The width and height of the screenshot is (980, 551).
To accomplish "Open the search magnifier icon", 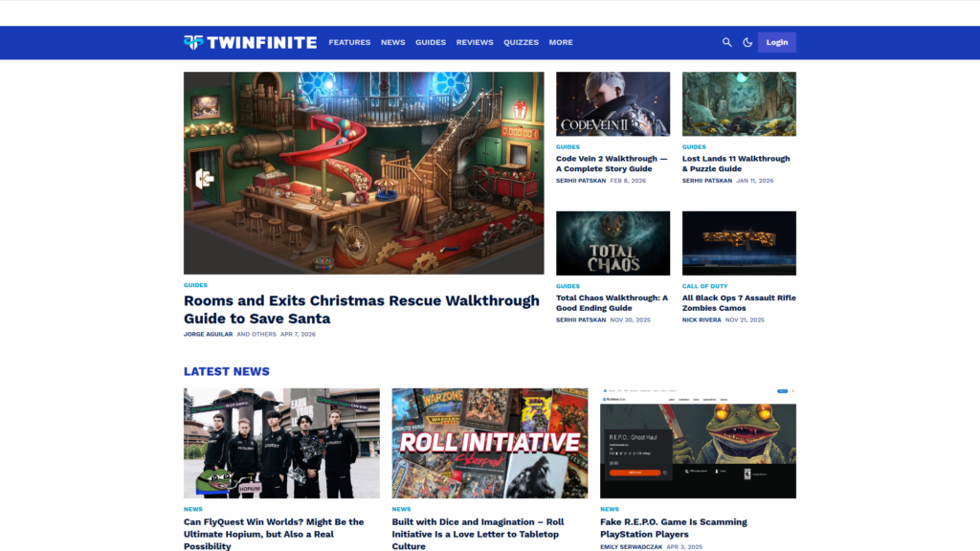I will click(x=726, y=42).
